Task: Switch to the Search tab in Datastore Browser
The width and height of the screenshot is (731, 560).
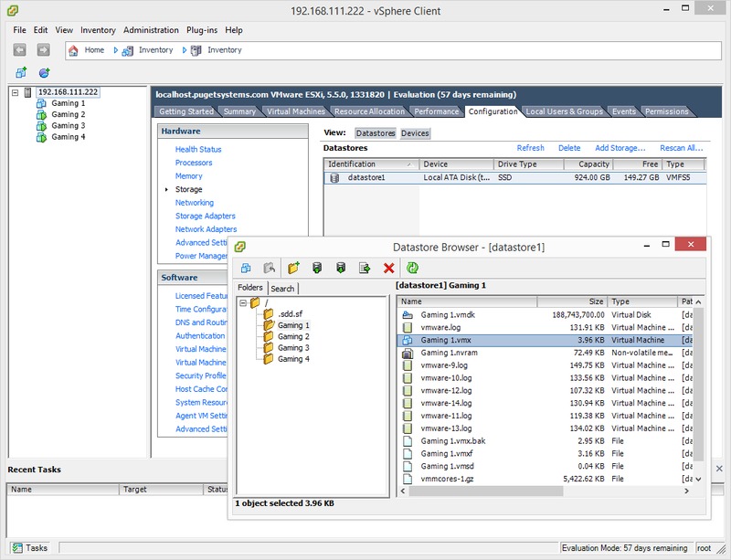Action: (x=282, y=289)
